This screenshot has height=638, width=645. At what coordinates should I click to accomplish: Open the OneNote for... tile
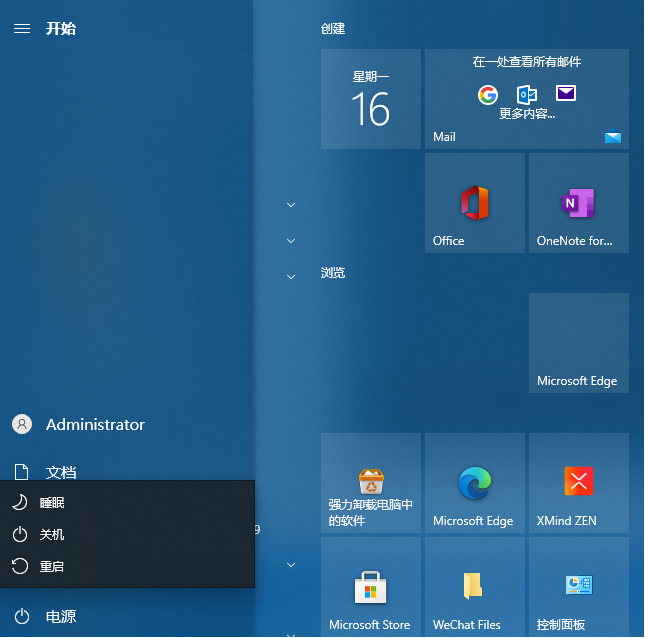579,203
